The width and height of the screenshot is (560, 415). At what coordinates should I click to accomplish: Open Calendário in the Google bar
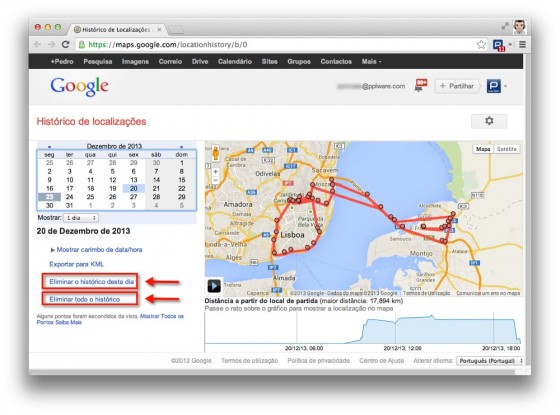coord(235,61)
